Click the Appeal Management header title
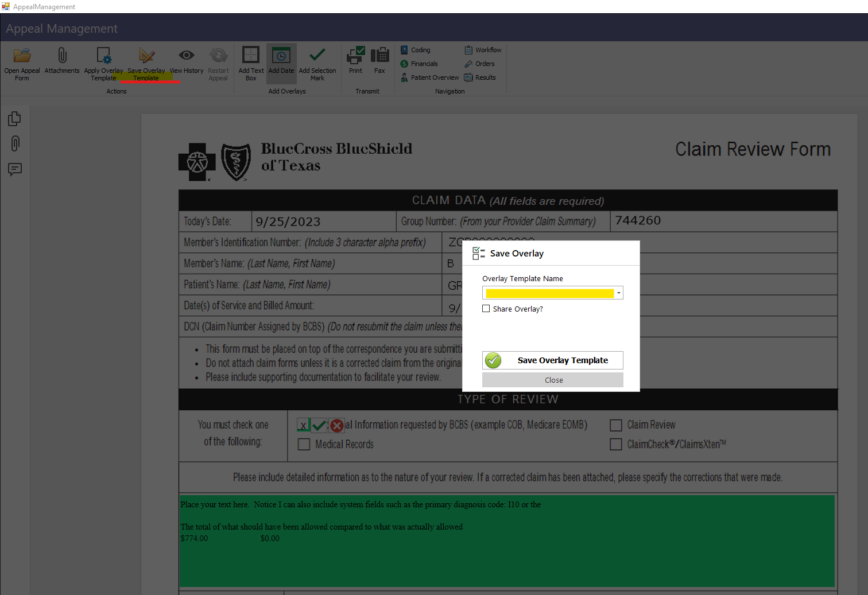868x595 pixels. (62, 29)
